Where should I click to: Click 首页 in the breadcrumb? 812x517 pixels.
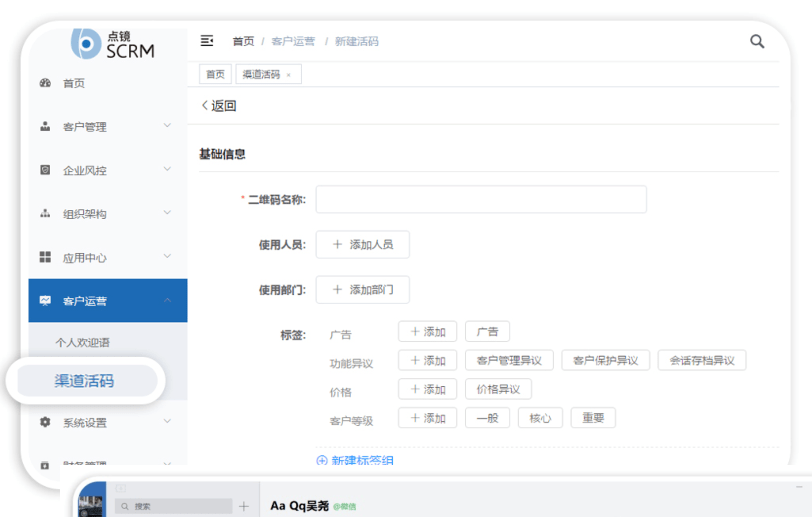243,41
